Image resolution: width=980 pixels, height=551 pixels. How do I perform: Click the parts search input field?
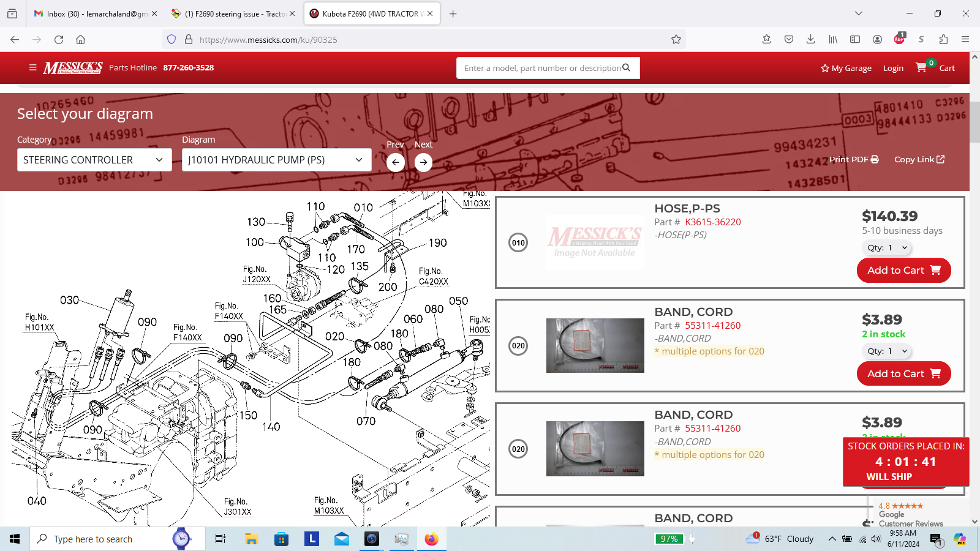pos(541,68)
